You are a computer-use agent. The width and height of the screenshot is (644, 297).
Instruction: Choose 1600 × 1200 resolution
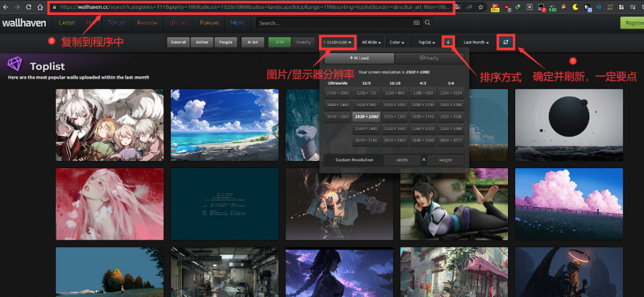tap(423, 105)
